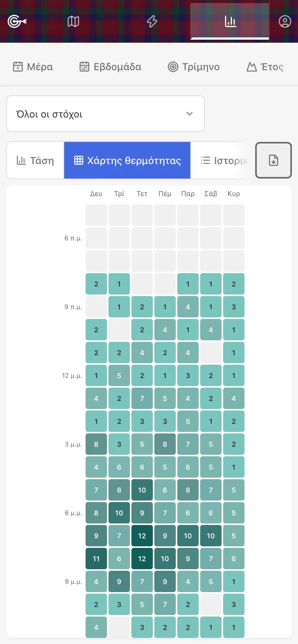
Task: Open the map icon in top bar
Action: [x=73, y=21]
